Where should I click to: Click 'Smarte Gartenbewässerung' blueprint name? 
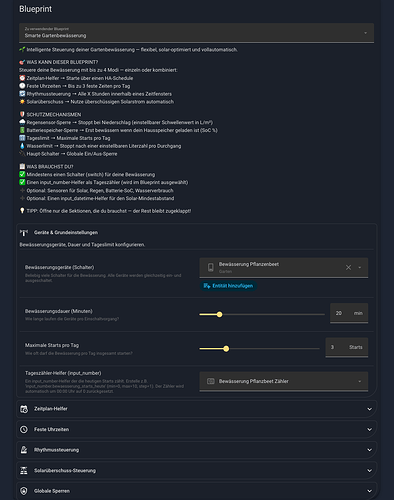(x=55, y=35)
